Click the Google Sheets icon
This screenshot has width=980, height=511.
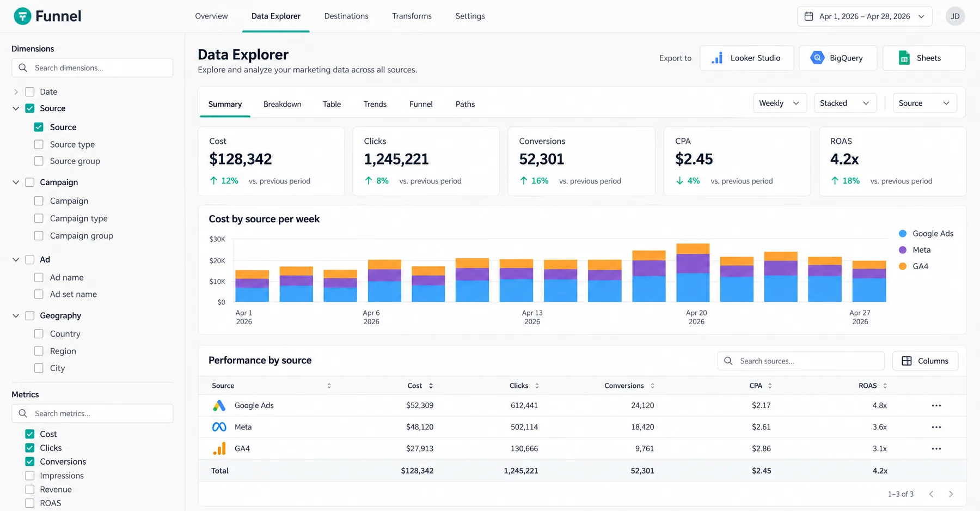click(x=904, y=58)
